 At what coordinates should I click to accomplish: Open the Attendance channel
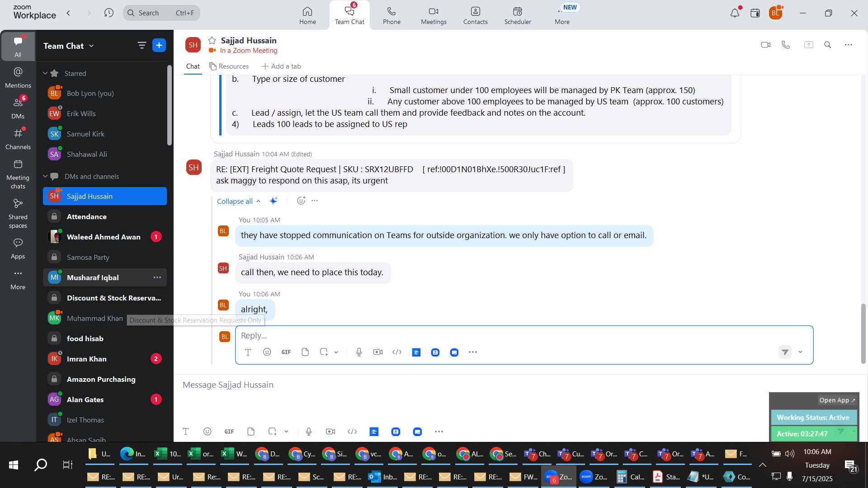105,216
